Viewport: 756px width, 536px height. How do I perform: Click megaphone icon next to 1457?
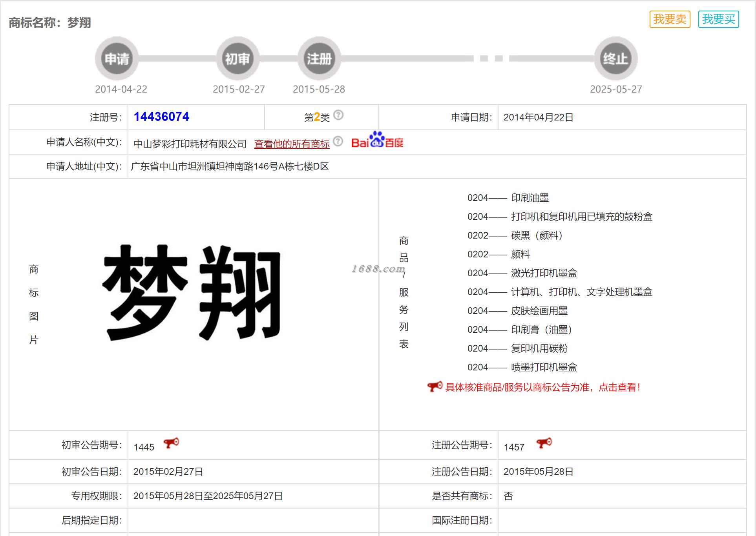coord(544,443)
